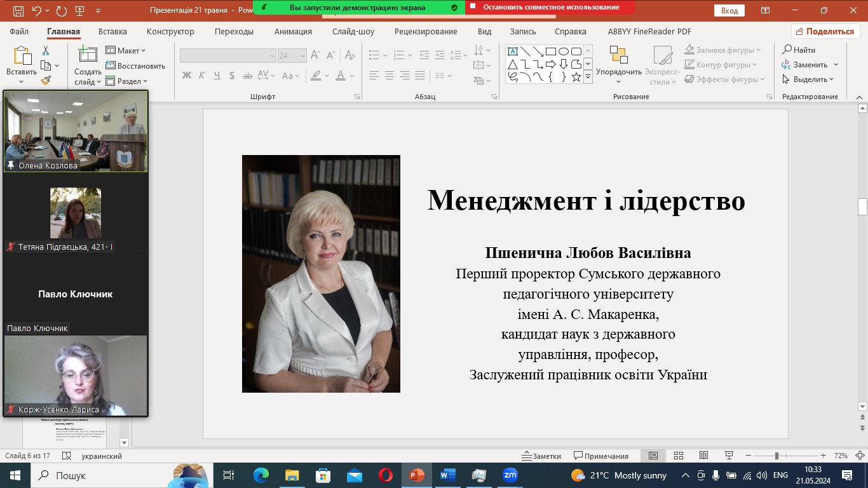Image resolution: width=868 pixels, height=488 pixels.
Task: Switch to slide sorter view
Action: pyautogui.click(x=678, y=456)
